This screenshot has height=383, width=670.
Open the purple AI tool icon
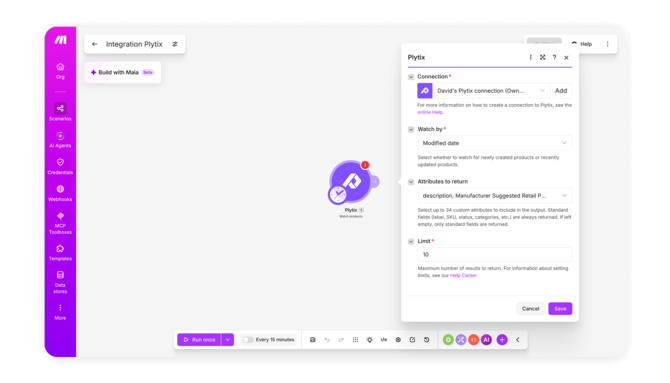[486, 340]
